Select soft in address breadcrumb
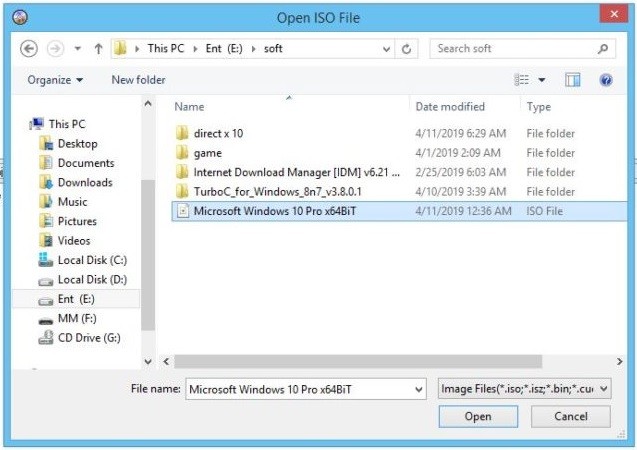The image size is (637, 450). pos(273,48)
